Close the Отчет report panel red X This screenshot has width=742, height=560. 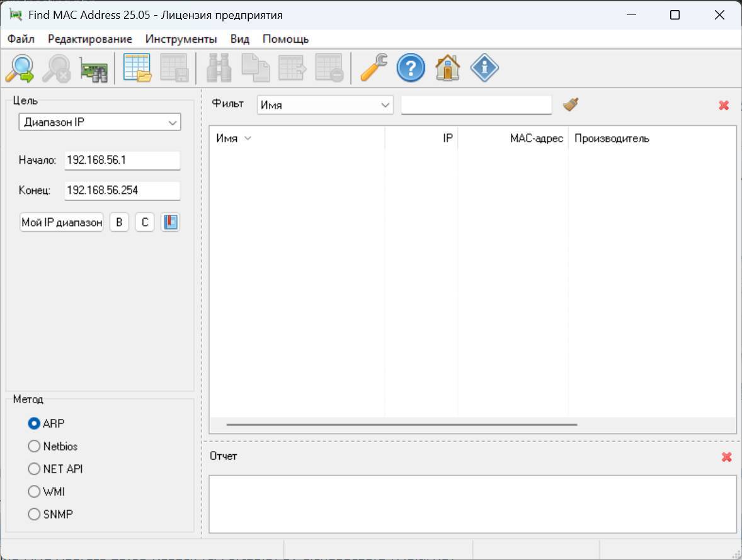click(x=726, y=457)
